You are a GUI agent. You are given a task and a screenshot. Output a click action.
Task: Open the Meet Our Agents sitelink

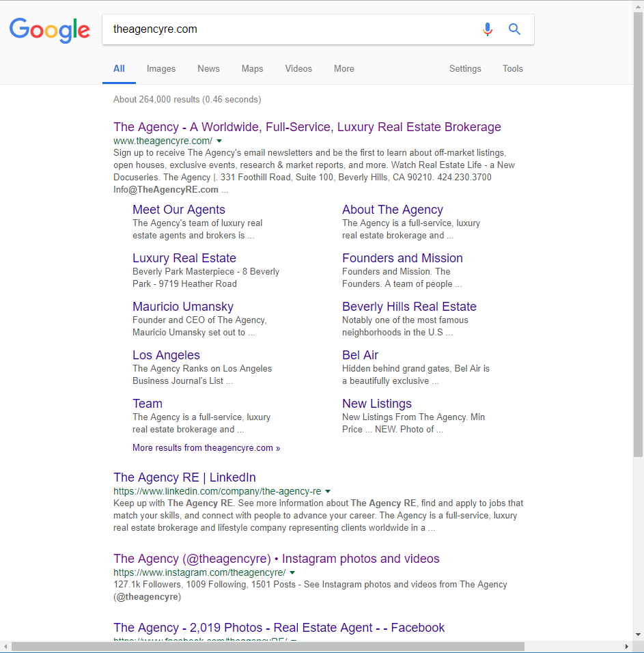coord(179,210)
